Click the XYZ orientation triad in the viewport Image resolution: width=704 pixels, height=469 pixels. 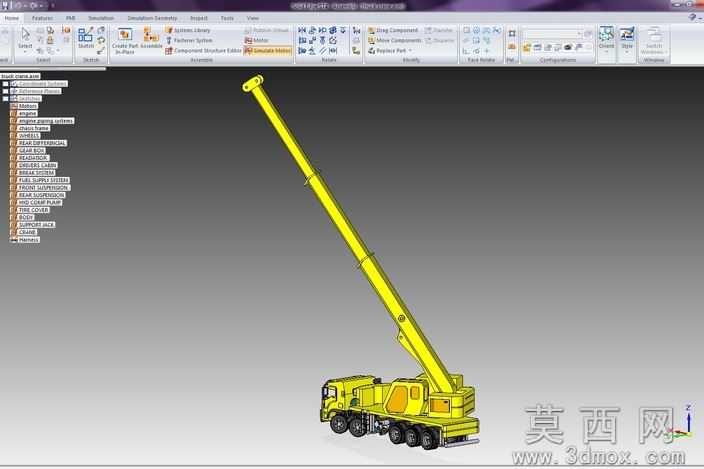[x=682, y=424]
